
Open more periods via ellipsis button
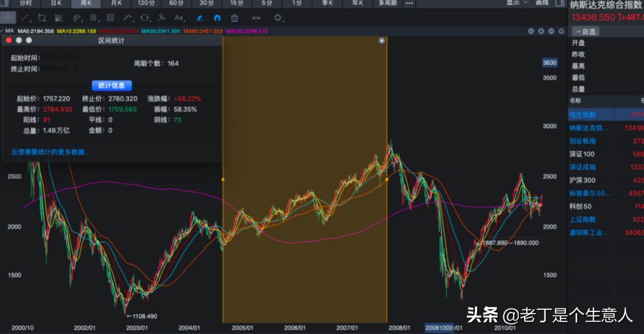[x=410, y=4]
